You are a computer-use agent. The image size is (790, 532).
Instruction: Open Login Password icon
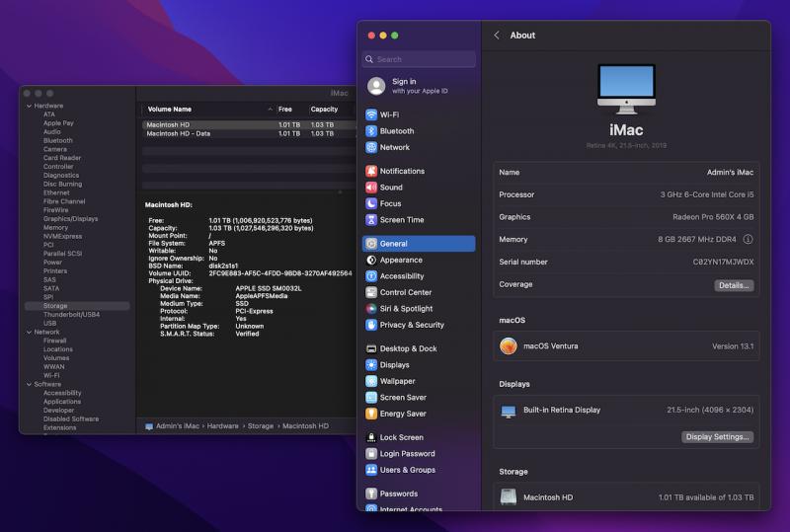(371, 453)
